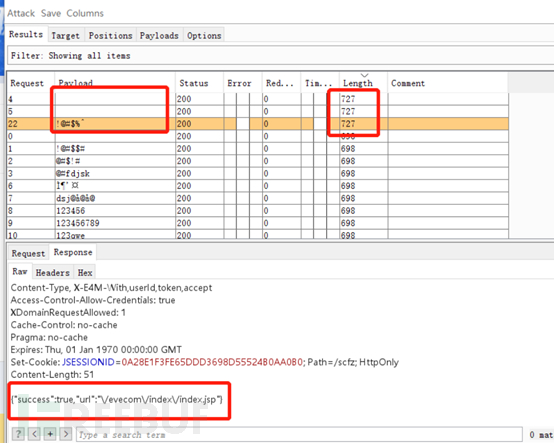Open the Attack menu
The image size is (554, 443).
(21, 13)
